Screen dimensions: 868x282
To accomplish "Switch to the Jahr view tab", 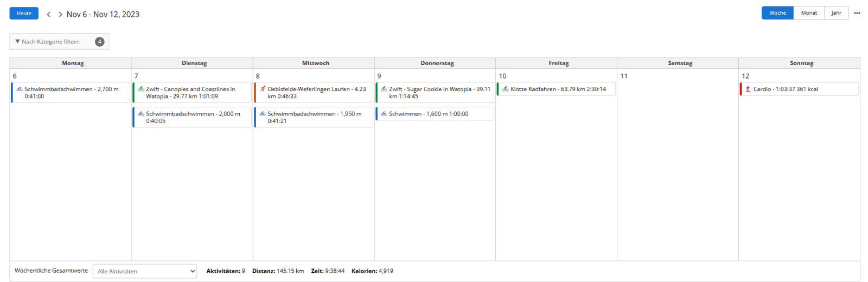I will (837, 13).
